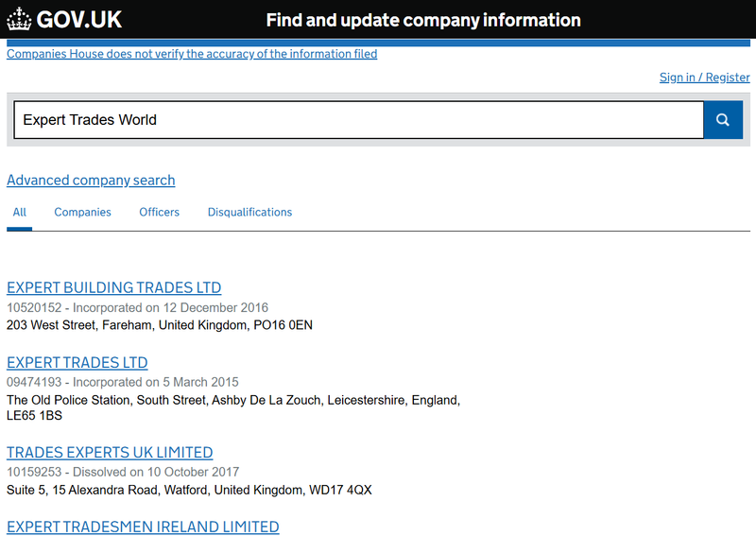Open the Companies House accuracy disclaimer link
The width and height of the screenshot is (756, 536).
(192, 54)
